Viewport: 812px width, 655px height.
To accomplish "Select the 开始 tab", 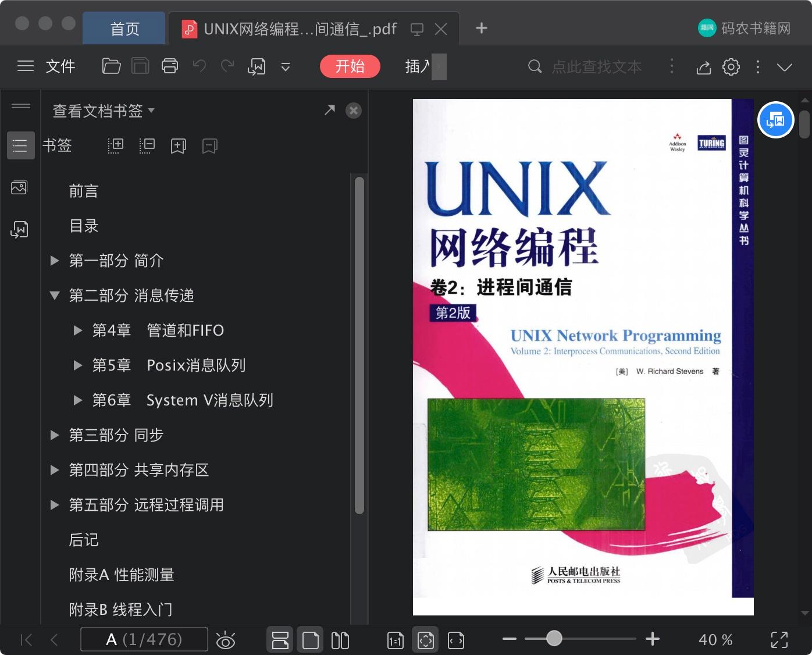I will click(350, 66).
